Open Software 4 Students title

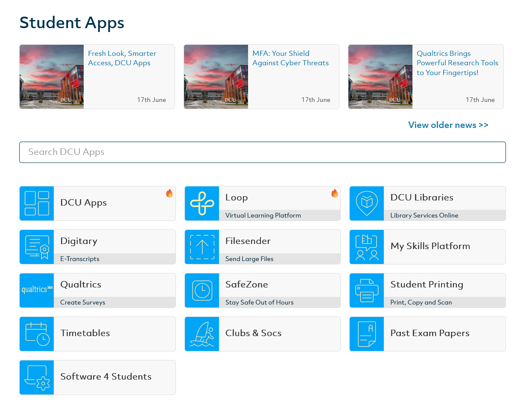coord(106,377)
